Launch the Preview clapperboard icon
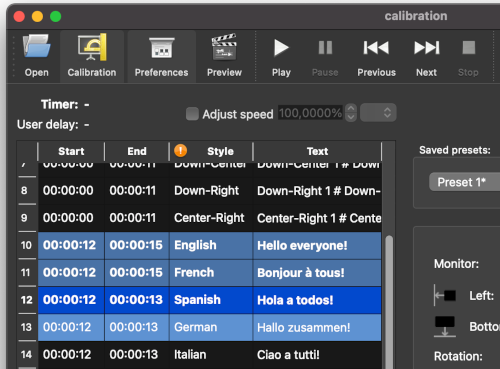Screen dimensions: 500x369 click(x=224, y=55)
